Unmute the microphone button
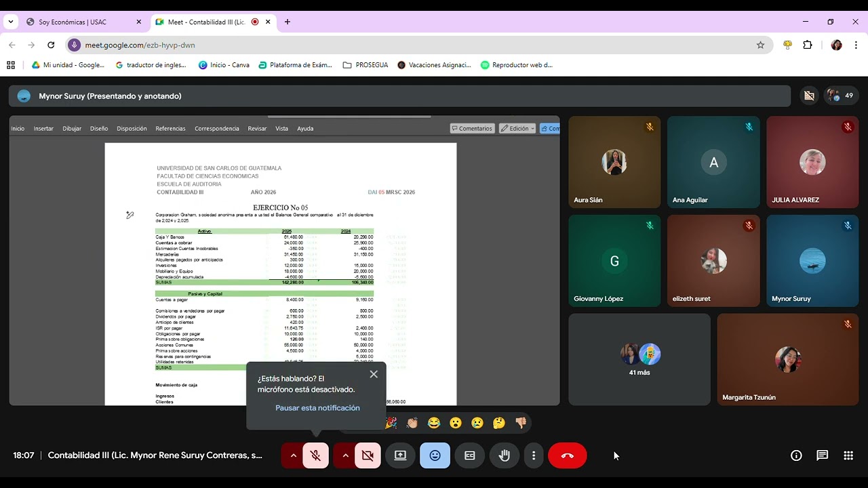This screenshot has width=868, height=488. point(316,455)
